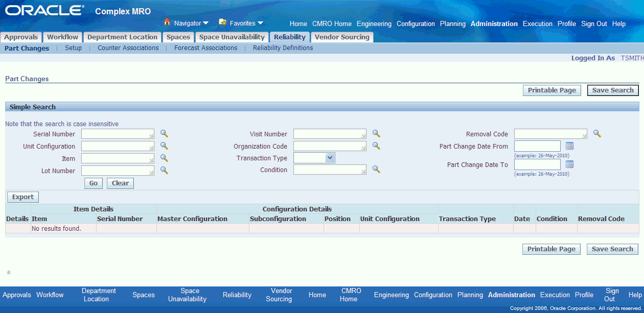This screenshot has width=644, height=313.
Task: Open calendar for Part Change Date To
Action: [570, 164]
